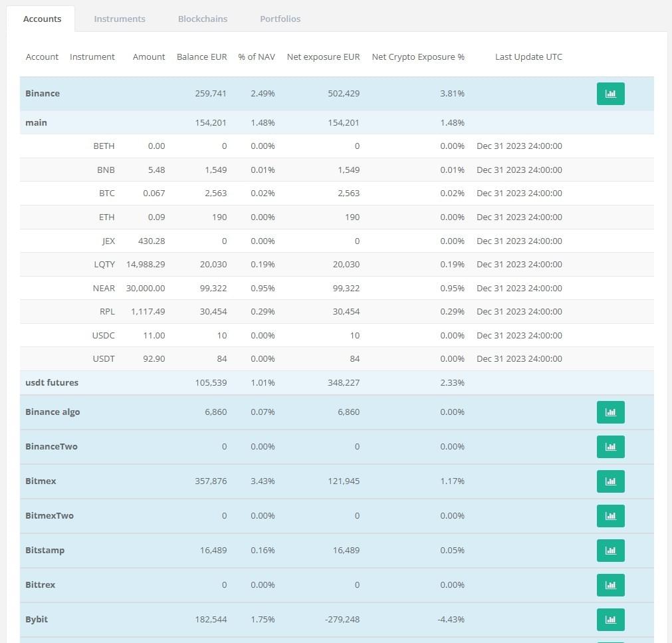
Task: Expand the Bitmex account row
Action: tap(41, 481)
